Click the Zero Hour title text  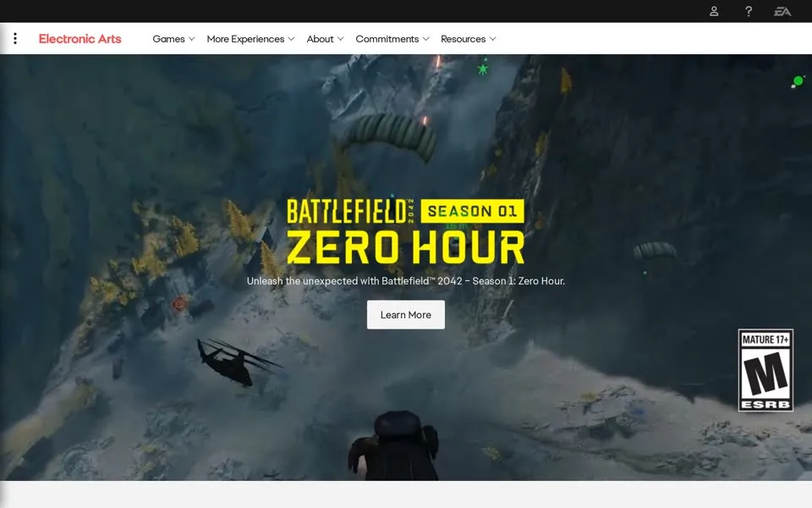pyautogui.click(x=405, y=247)
